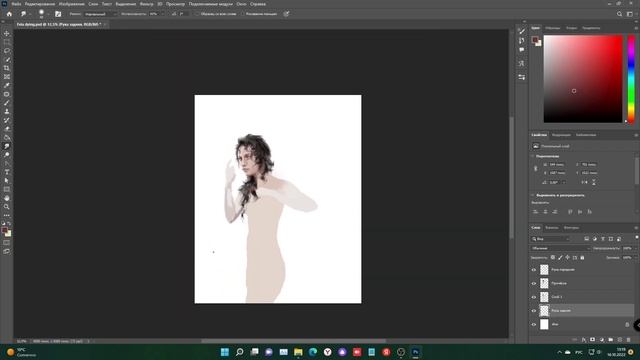Select the Clone Stamp tool
The height and width of the screenshot is (360, 640).
point(7,111)
